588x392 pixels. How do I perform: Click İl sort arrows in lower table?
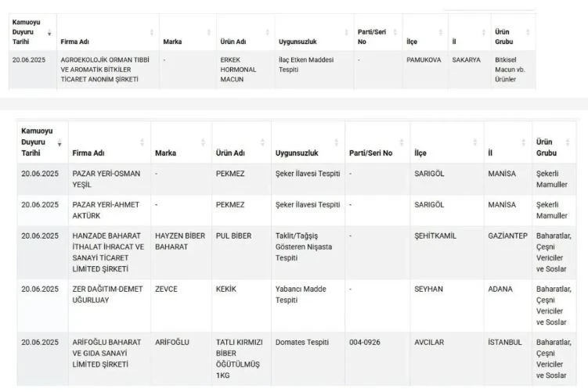[524, 142]
